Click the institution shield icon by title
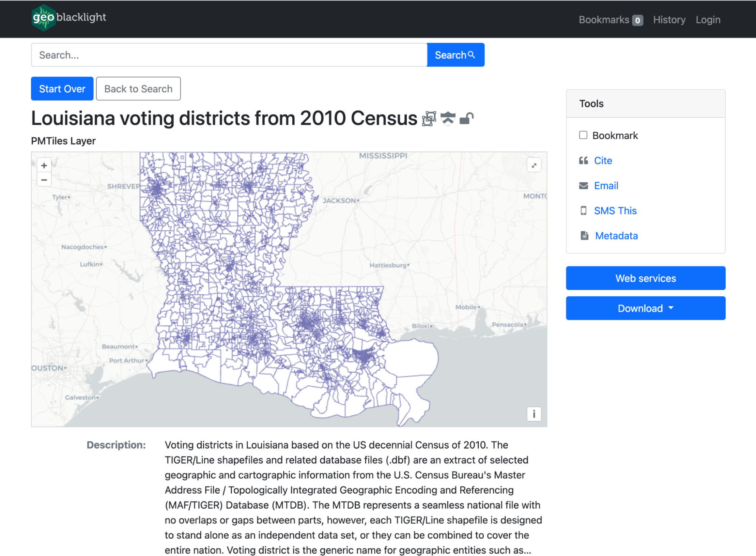The image size is (756, 556). click(448, 119)
